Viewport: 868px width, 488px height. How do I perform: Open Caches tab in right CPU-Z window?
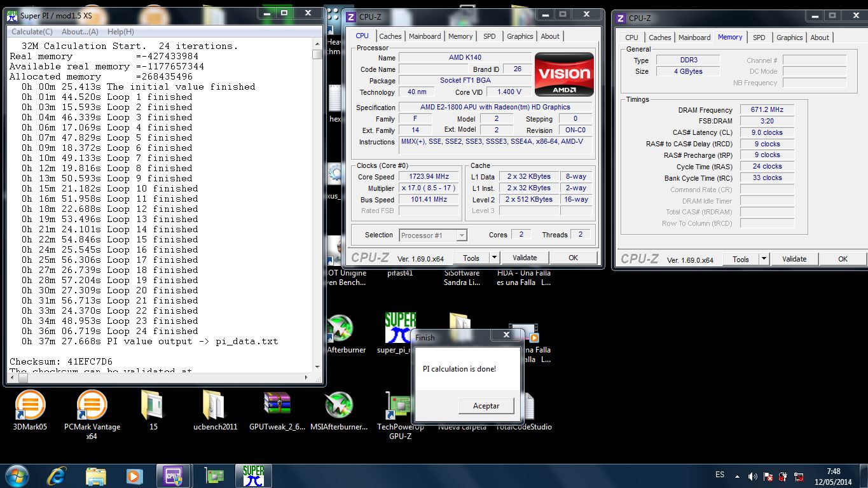[660, 38]
